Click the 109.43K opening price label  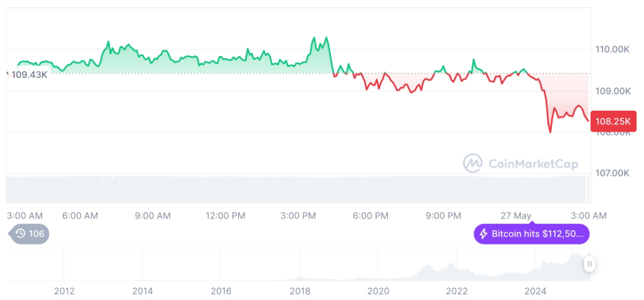click(29, 75)
